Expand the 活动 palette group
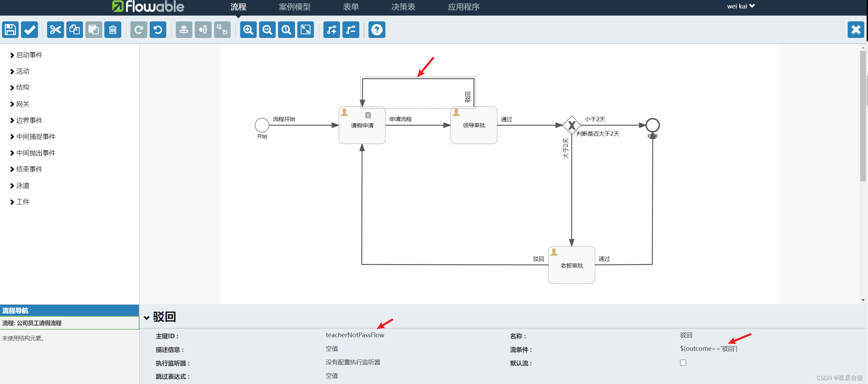The height and width of the screenshot is (384, 868). (20, 71)
